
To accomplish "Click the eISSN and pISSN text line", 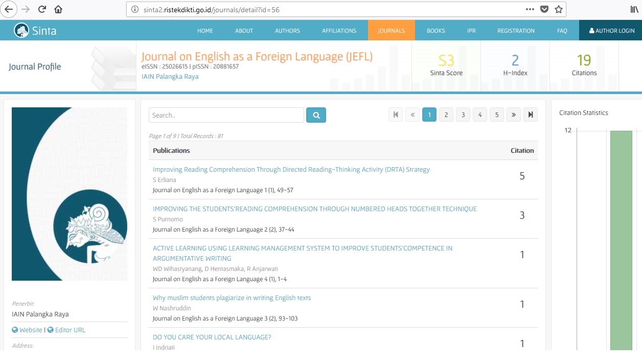I will click(x=190, y=66).
